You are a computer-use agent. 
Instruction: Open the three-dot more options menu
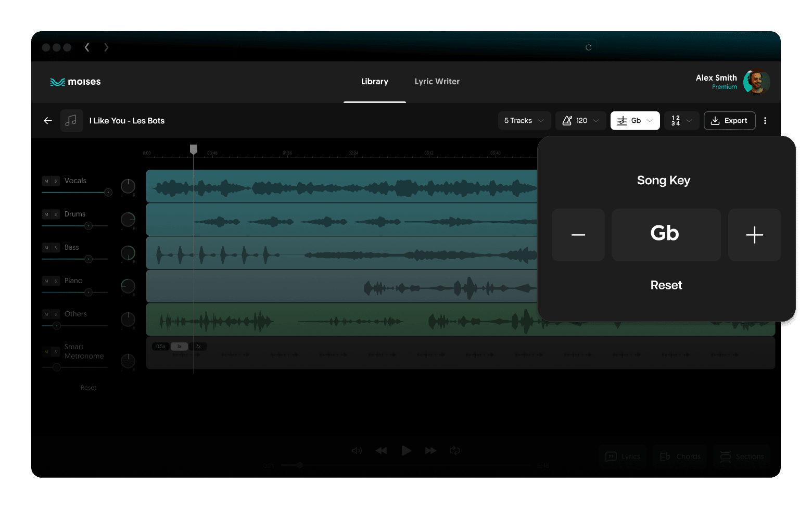pos(765,121)
